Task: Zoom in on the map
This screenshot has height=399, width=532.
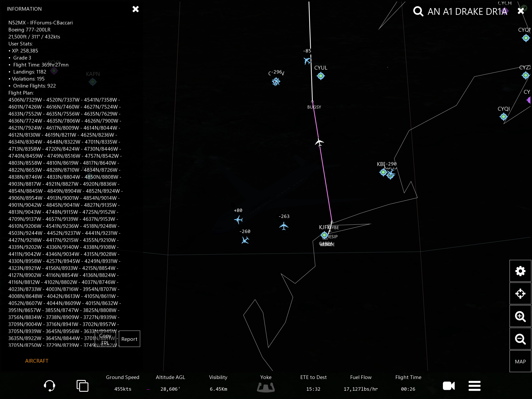Action: coord(520,316)
